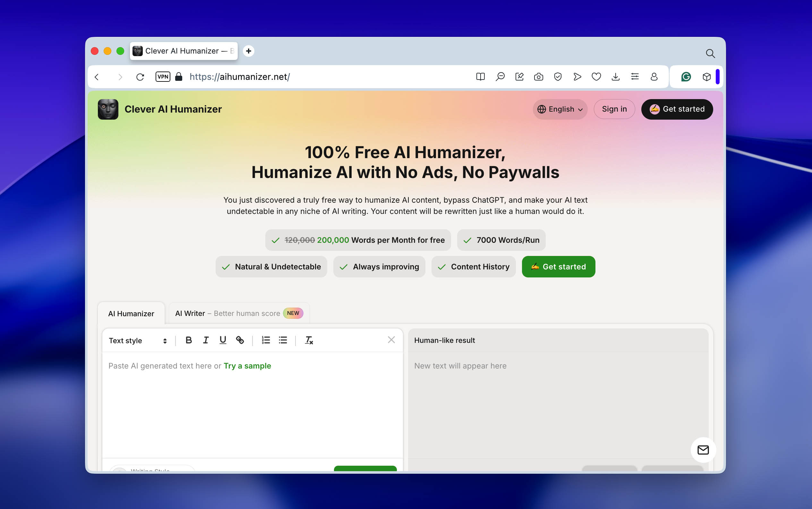Apply italic formatting to text
Image resolution: width=812 pixels, height=509 pixels.
tap(206, 340)
